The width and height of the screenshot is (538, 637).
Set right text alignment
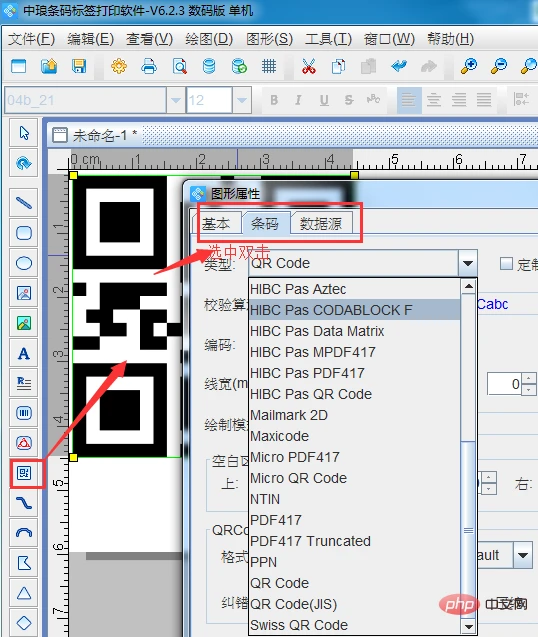pyautogui.click(x=459, y=100)
